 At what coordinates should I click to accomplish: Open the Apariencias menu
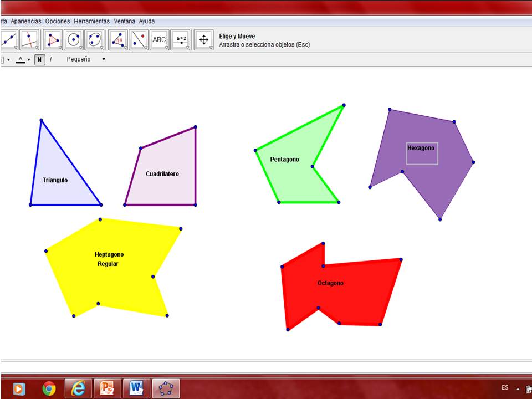click(x=26, y=21)
